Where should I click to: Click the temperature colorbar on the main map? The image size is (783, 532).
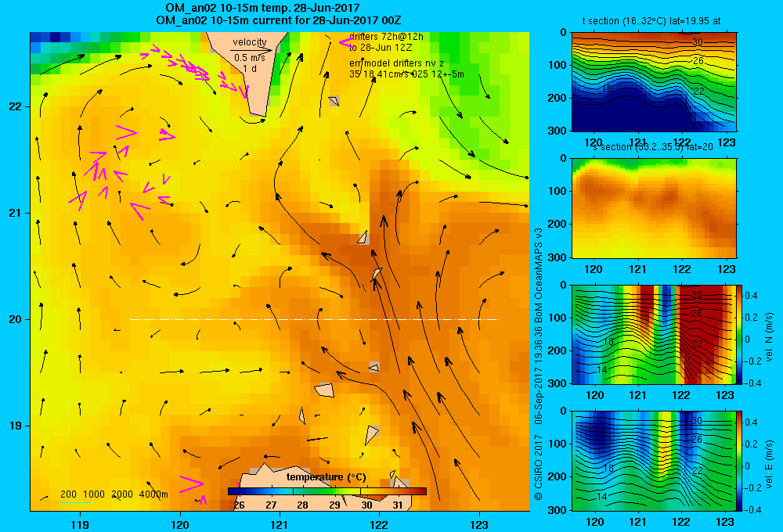pos(327,491)
